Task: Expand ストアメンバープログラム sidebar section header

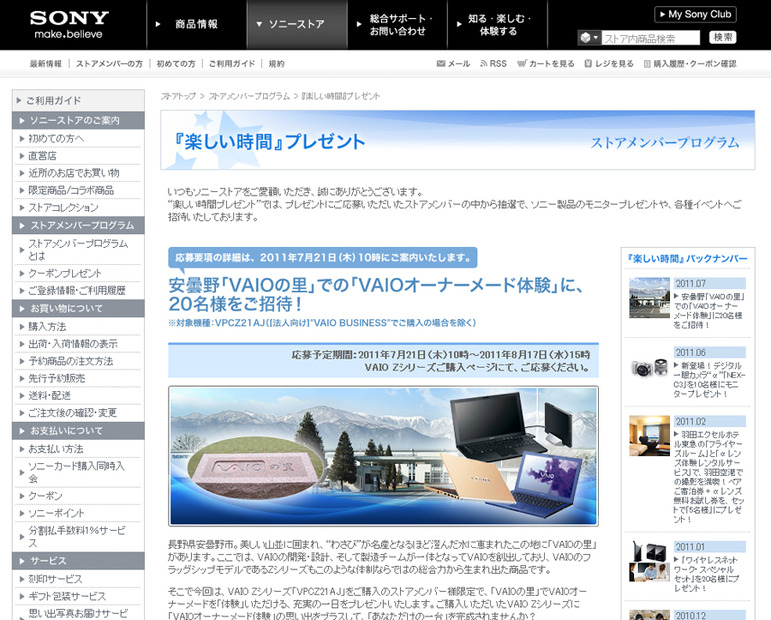Action: [x=78, y=225]
